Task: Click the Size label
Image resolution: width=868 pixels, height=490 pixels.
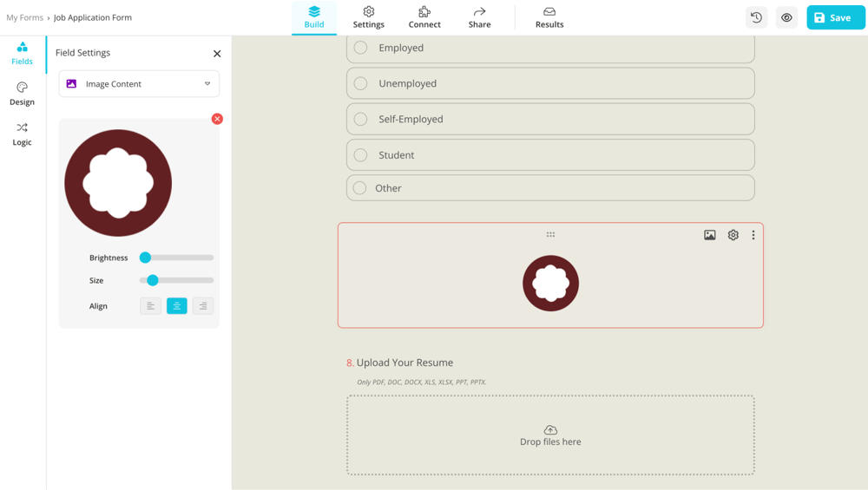Action: [96, 280]
